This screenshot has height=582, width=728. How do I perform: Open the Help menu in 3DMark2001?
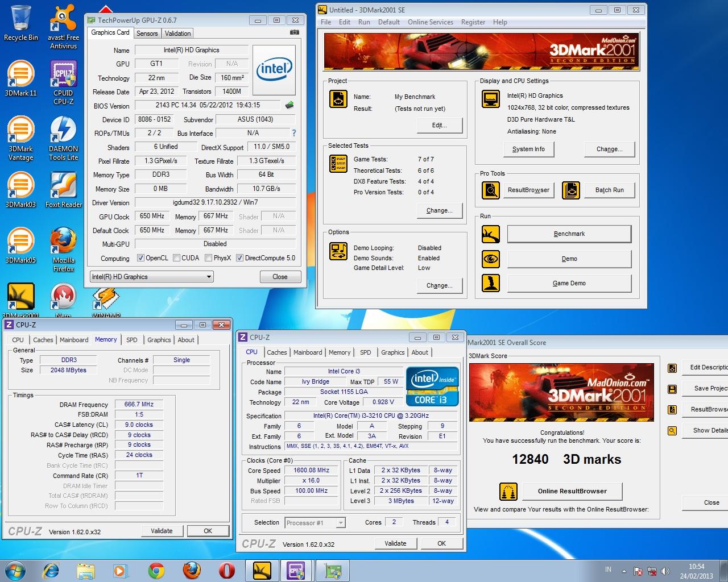point(500,22)
